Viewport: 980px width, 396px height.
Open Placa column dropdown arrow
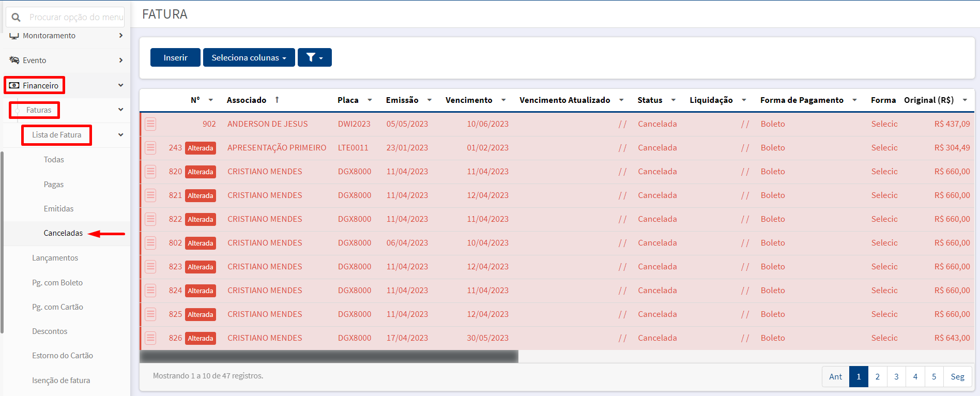point(370,100)
